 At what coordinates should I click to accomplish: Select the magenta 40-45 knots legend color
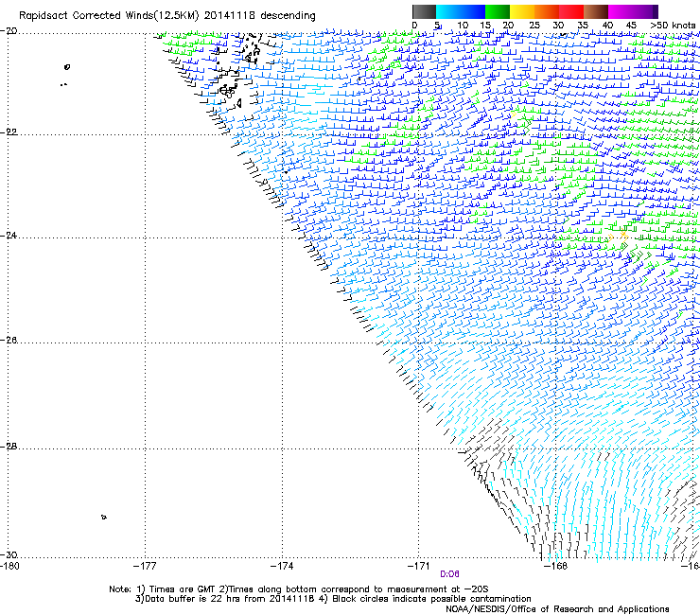621,11
